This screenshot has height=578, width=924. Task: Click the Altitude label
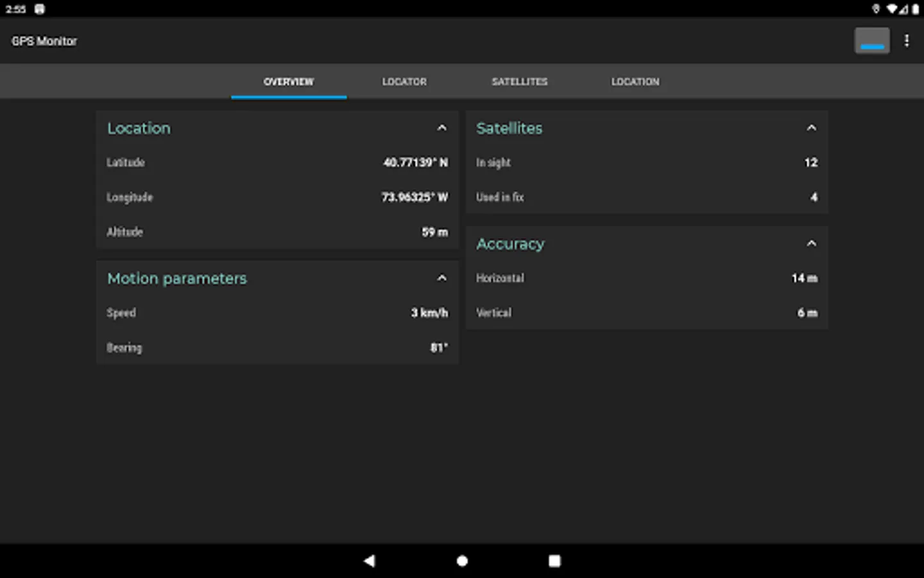(124, 232)
